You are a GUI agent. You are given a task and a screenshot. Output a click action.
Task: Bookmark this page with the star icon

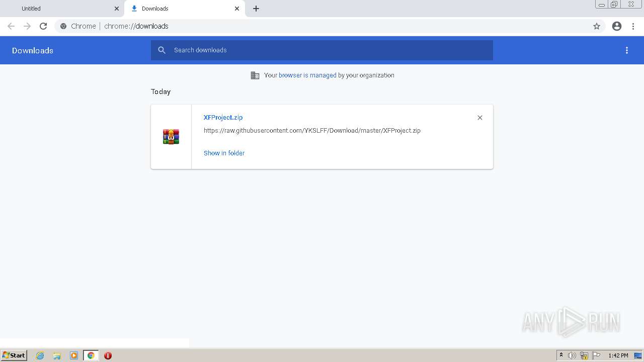(597, 26)
